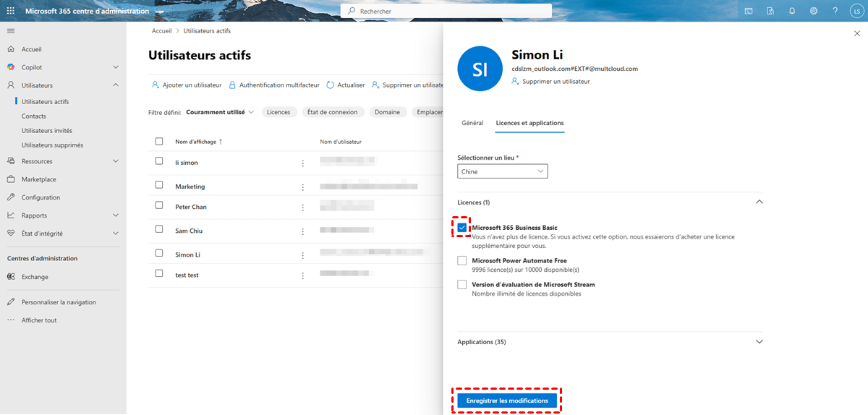Screen dimensions: 868x415
Task: Open the app launcher waffle icon
Action: [11, 11]
